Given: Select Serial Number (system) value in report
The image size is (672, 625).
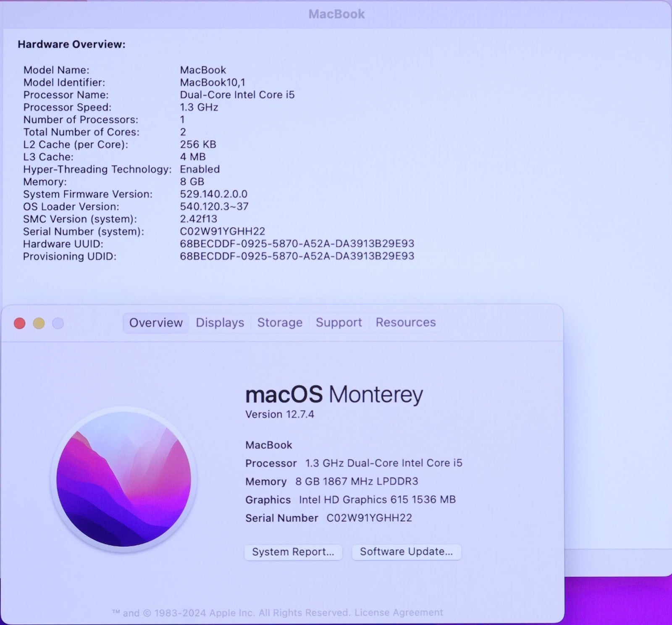Looking at the screenshot, I should pyautogui.click(x=223, y=231).
